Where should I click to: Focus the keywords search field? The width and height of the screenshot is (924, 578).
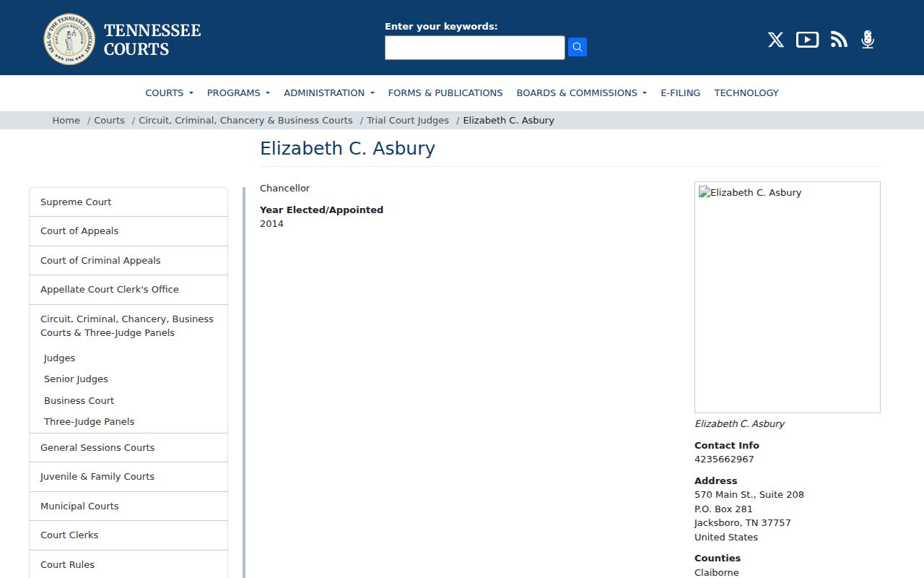[474, 48]
